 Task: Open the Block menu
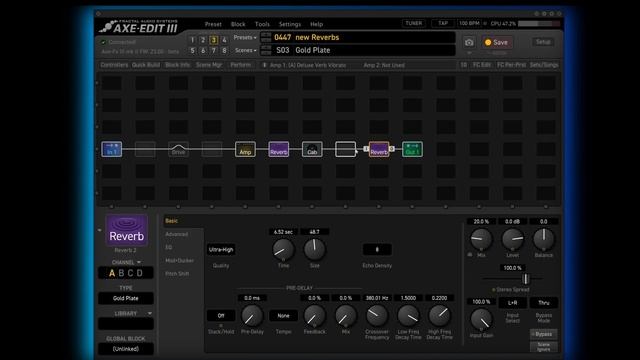pos(238,24)
